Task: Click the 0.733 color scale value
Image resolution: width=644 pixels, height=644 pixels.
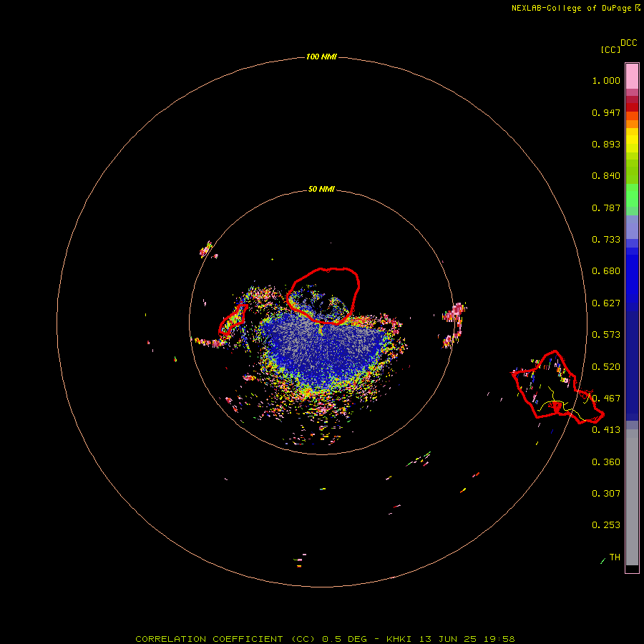Action: (x=606, y=240)
